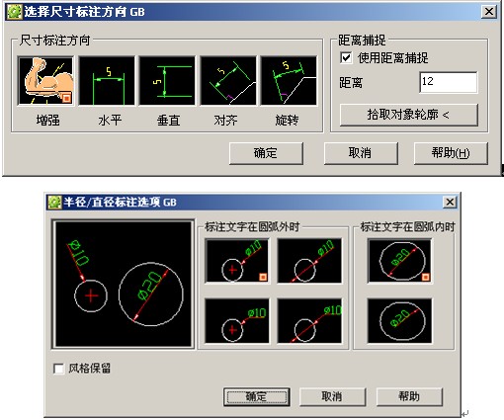This screenshot has width=504, height=420.
Task: Choose the 水平 horizontal dimension icon
Action: 107,81
